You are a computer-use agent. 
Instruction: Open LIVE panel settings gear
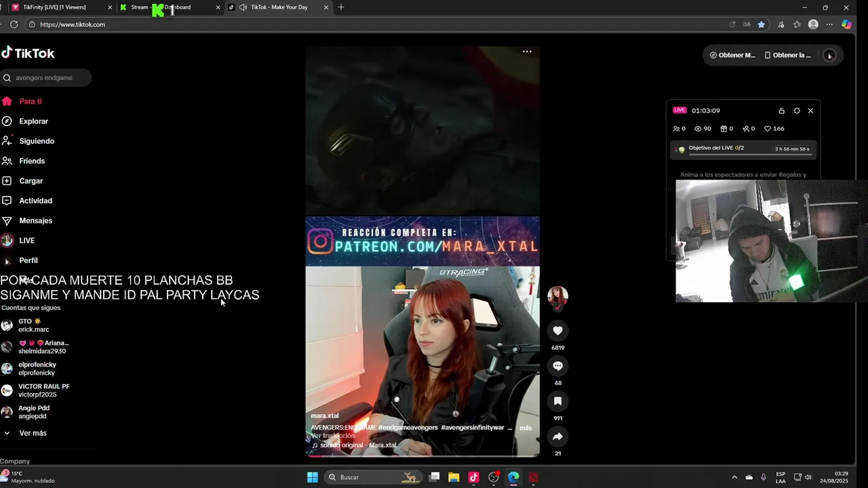[797, 110]
